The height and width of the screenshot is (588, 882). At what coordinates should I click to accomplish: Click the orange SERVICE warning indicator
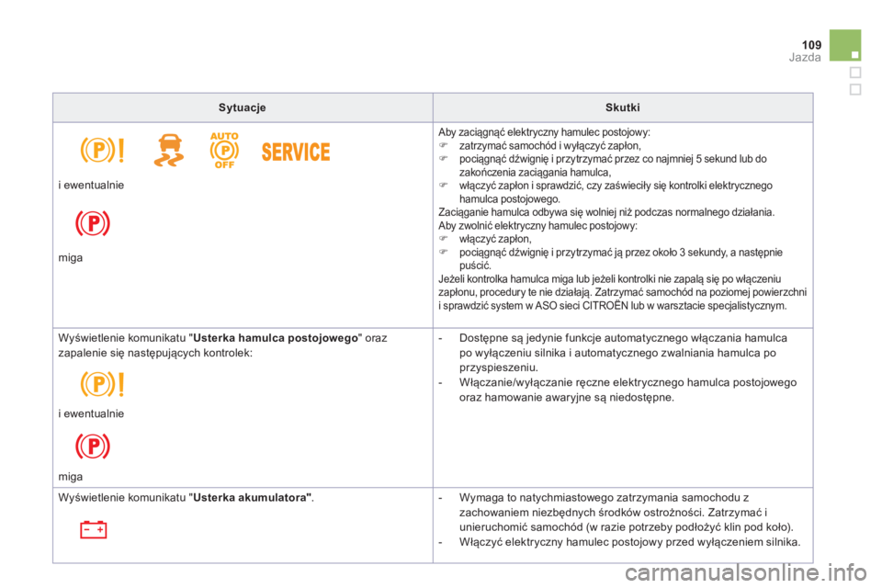pos(296,152)
